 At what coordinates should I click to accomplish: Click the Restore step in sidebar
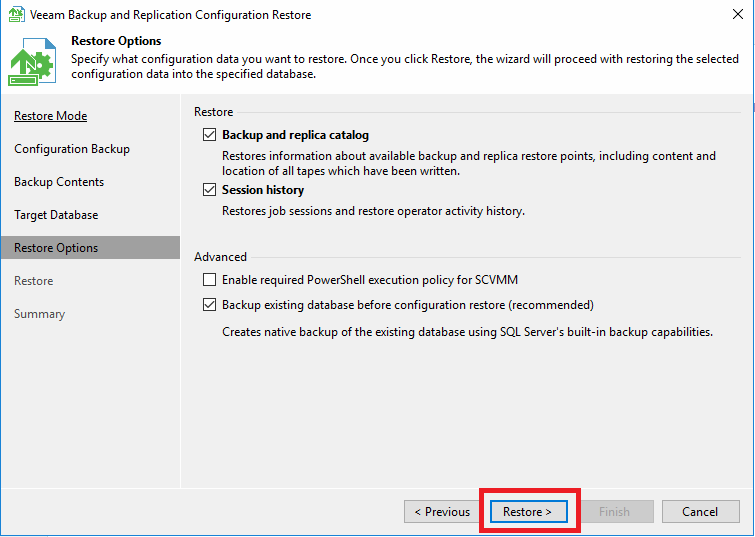pos(34,281)
